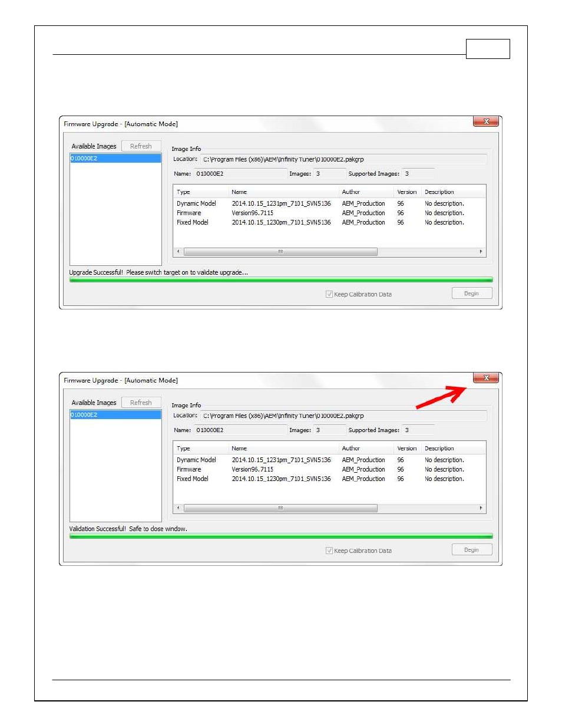Select Dynamic Model row in upper window
The height and width of the screenshot is (728, 562).
(329, 204)
